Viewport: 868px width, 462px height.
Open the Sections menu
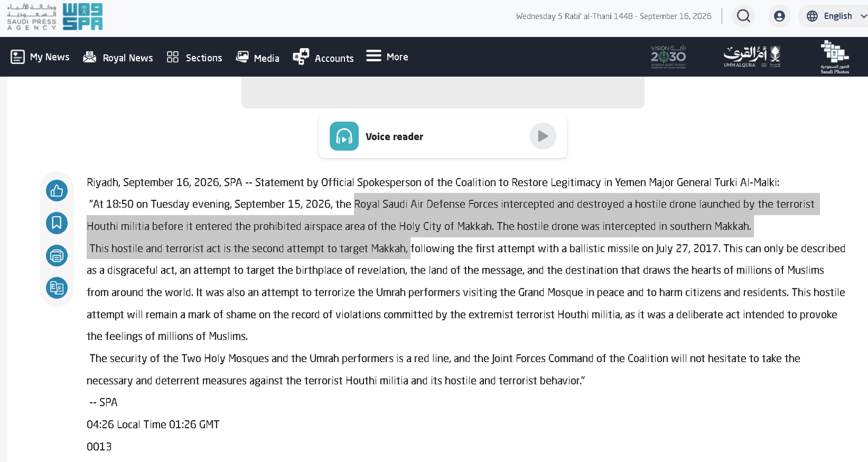[194, 57]
